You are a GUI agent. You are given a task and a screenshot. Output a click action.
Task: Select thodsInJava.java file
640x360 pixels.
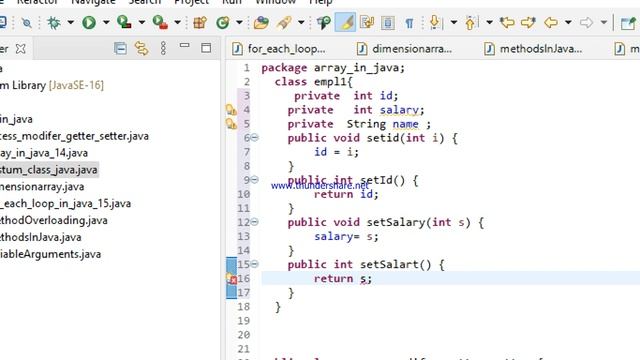coord(40,237)
